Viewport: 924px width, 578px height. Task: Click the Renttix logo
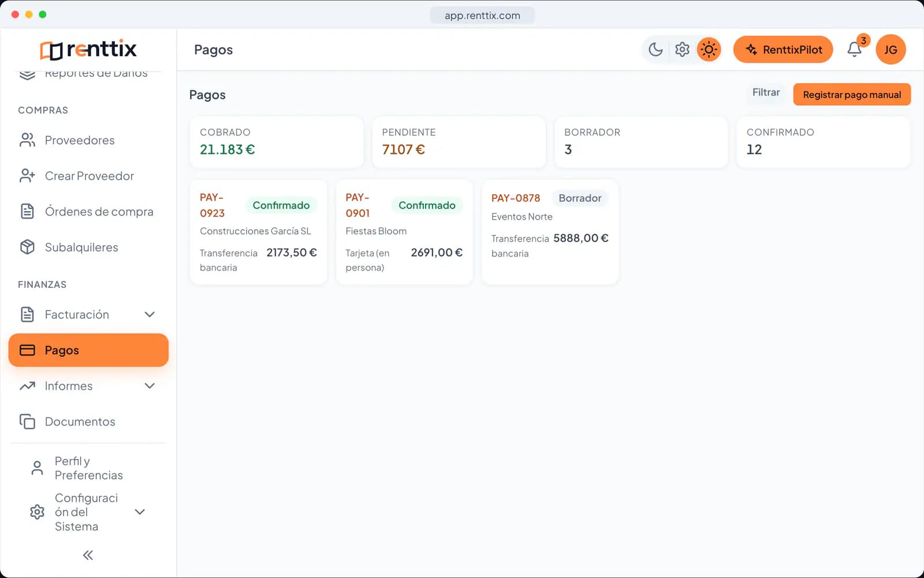[x=88, y=50]
